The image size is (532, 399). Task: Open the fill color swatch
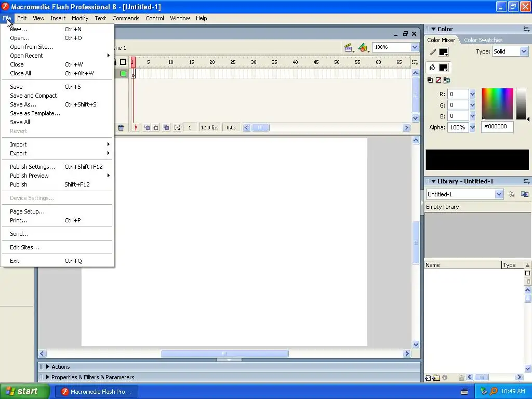pyautogui.click(x=444, y=68)
